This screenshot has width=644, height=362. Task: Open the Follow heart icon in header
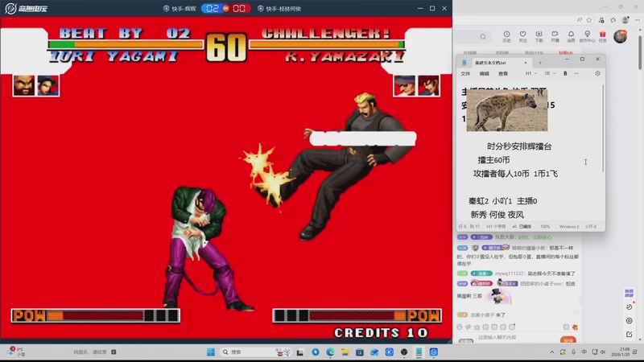click(x=522, y=36)
